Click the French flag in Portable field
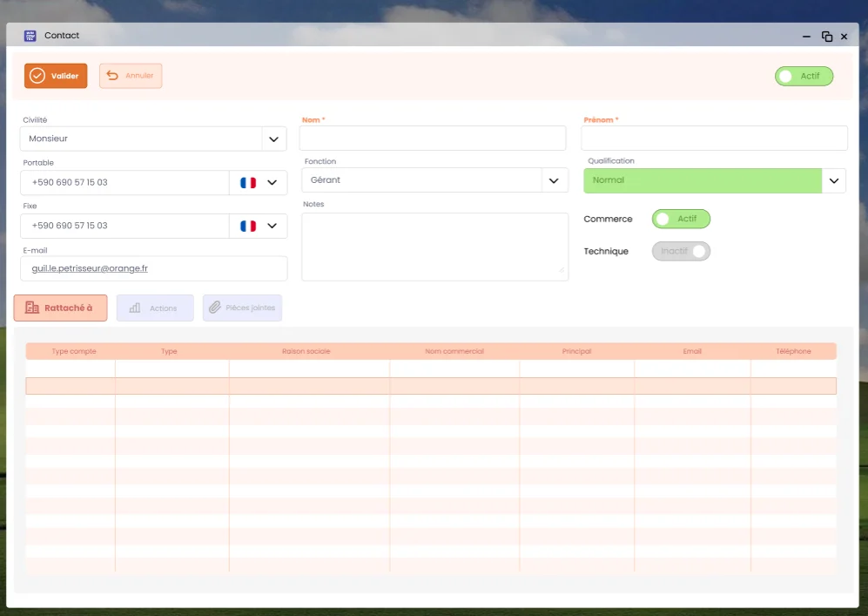Image resolution: width=868 pixels, height=616 pixels. [248, 183]
